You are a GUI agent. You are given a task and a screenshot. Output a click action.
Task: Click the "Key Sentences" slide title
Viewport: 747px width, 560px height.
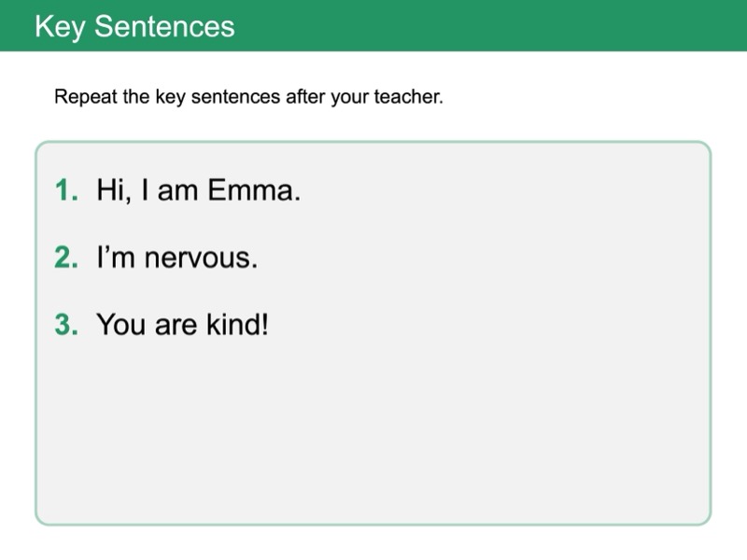(134, 26)
